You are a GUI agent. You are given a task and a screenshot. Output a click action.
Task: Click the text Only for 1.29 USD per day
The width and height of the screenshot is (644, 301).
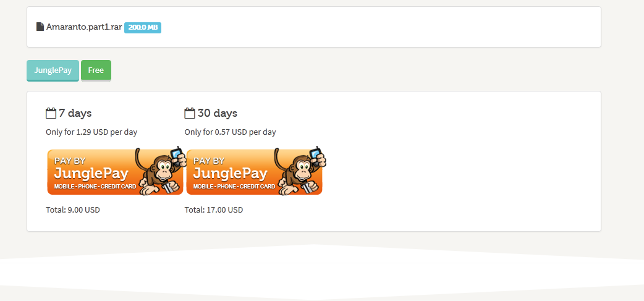pyautogui.click(x=91, y=132)
